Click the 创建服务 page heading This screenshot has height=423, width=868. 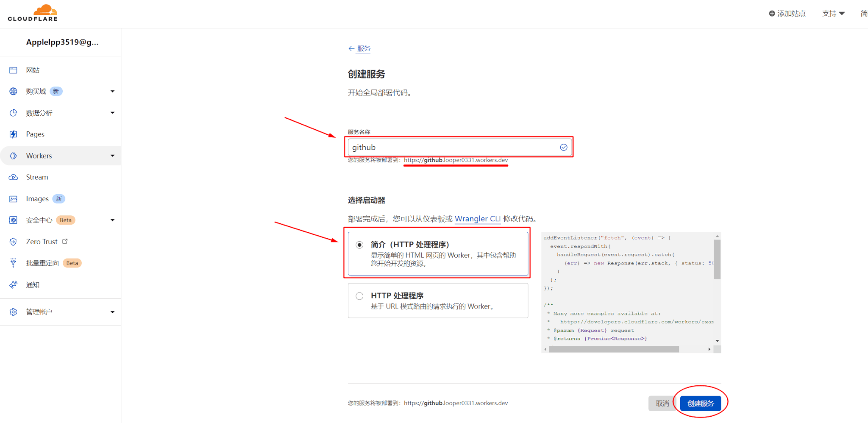(366, 74)
